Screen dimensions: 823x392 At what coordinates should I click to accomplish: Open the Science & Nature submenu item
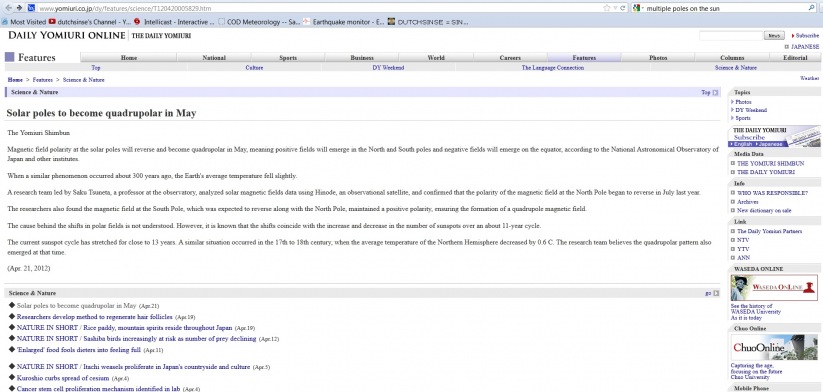click(x=735, y=68)
